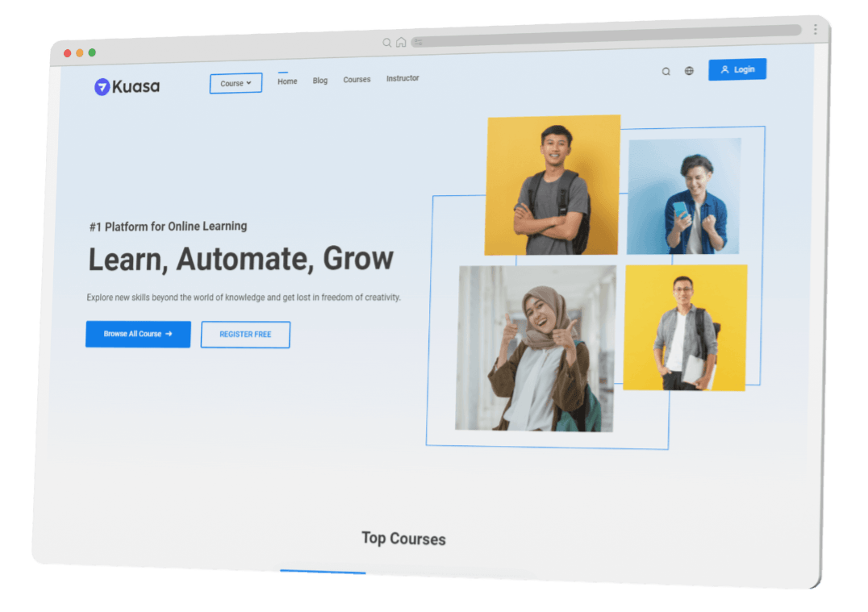Viewport: 868px width, 612px height.
Task: Open the browser three-dot menu
Action: click(816, 29)
